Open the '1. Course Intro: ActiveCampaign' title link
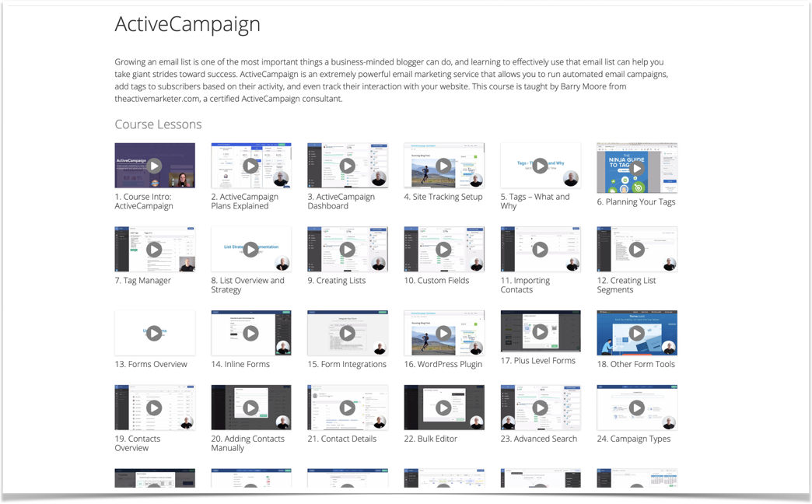This screenshot has width=812, height=504. [x=144, y=201]
